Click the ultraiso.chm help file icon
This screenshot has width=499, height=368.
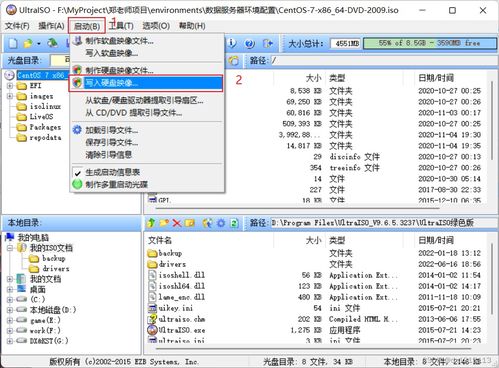click(152, 319)
